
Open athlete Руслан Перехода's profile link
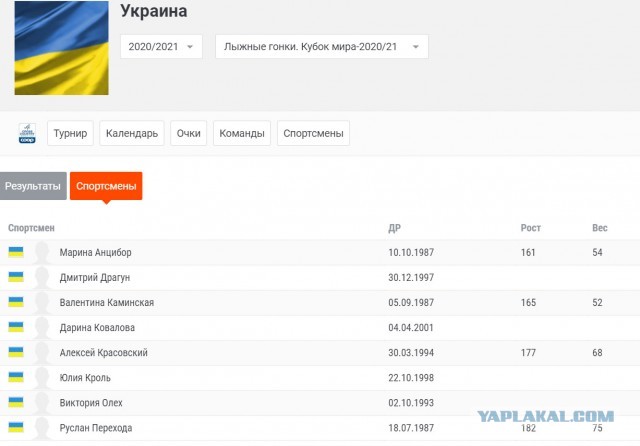pyautogui.click(x=96, y=428)
